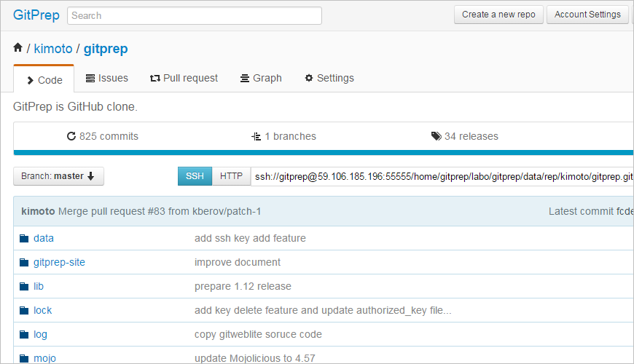Click 'copy gitweblite soruce code' message
This screenshot has width=634, height=364.
coord(259,334)
